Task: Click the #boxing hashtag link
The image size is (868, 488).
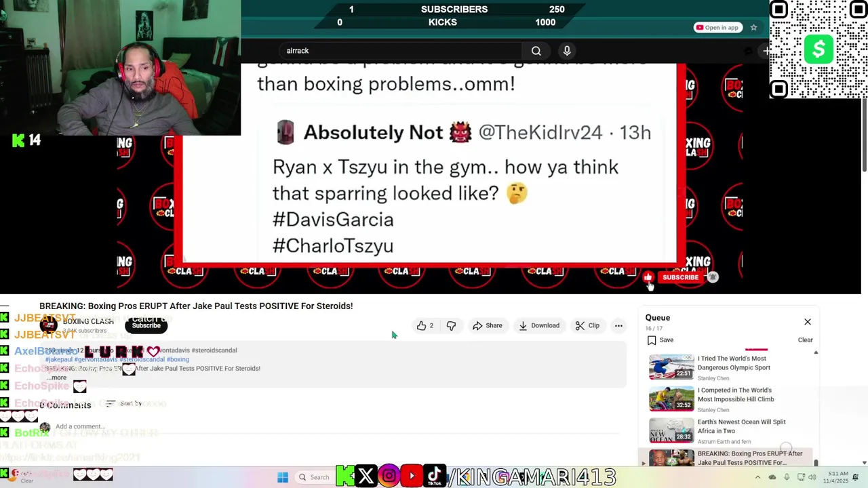Action: [x=178, y=359]
